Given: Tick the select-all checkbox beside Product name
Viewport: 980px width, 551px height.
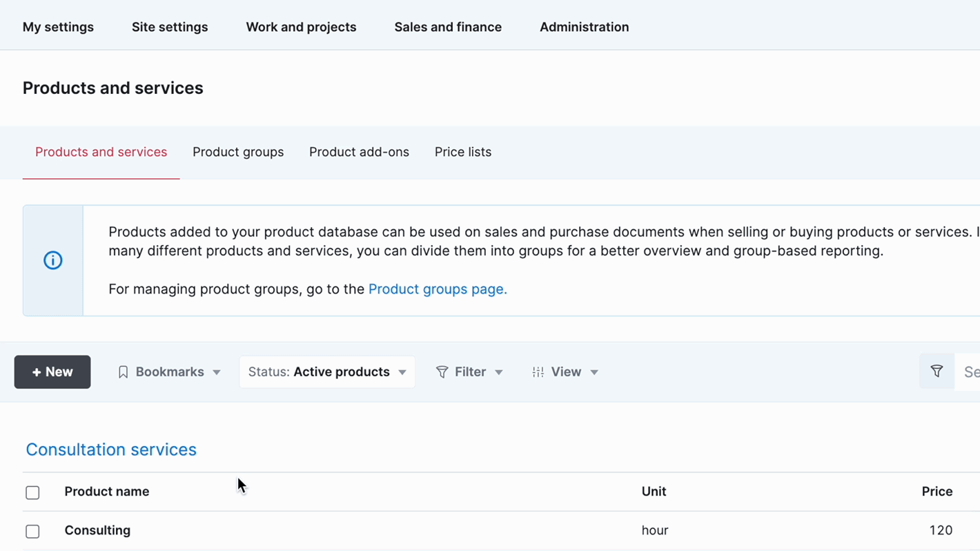Looking at the screenshot, I should coord(32,492).
